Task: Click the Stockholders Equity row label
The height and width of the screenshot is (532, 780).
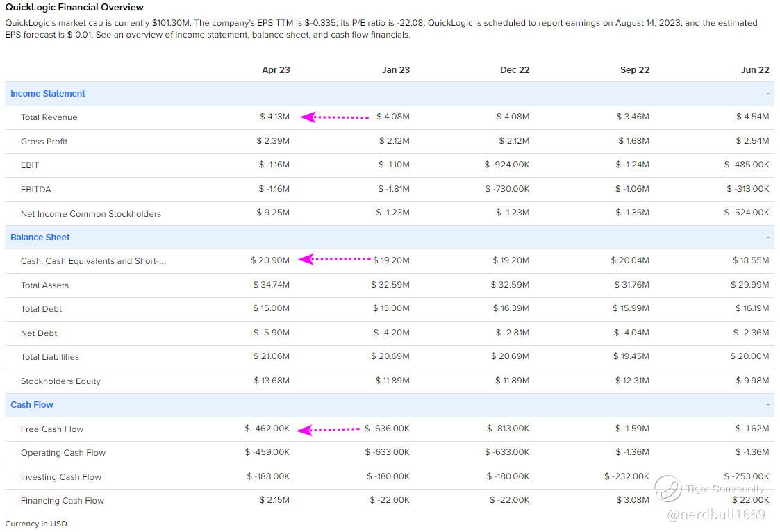Action: (60, 381)
